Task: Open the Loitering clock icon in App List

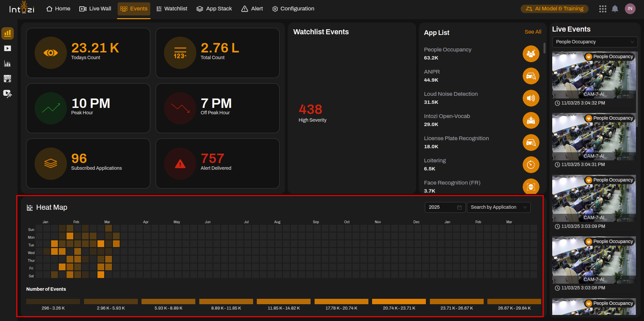Action: click(531, 165)
